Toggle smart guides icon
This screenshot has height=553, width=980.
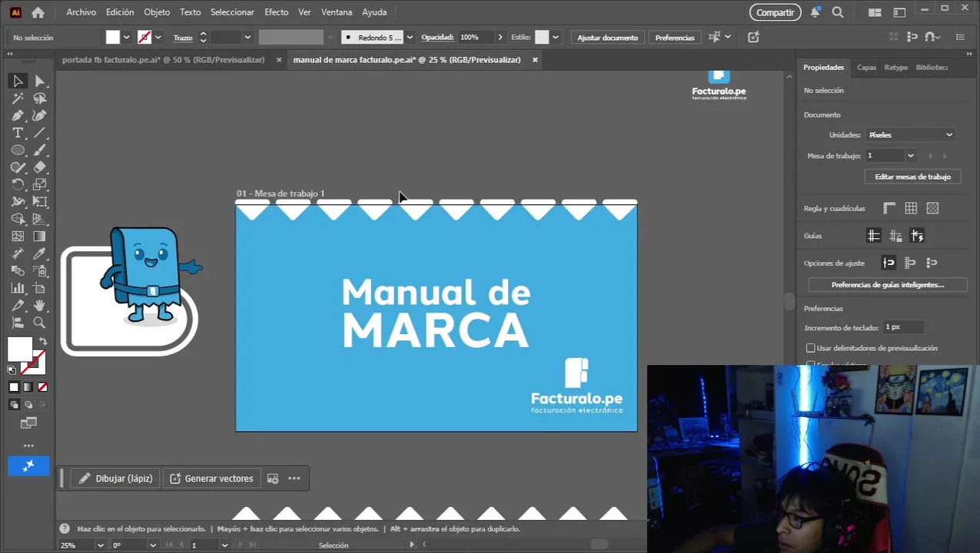917,236
